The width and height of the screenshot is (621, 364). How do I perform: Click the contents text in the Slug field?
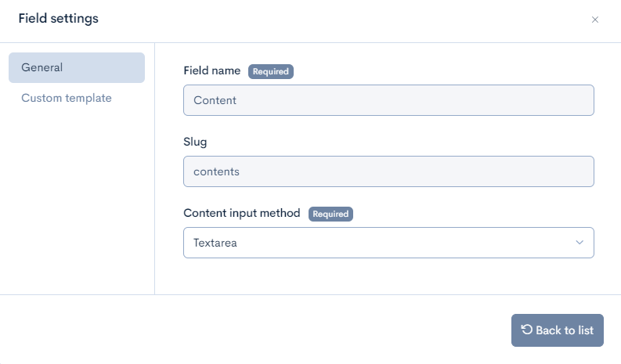(x=217, y=171)
